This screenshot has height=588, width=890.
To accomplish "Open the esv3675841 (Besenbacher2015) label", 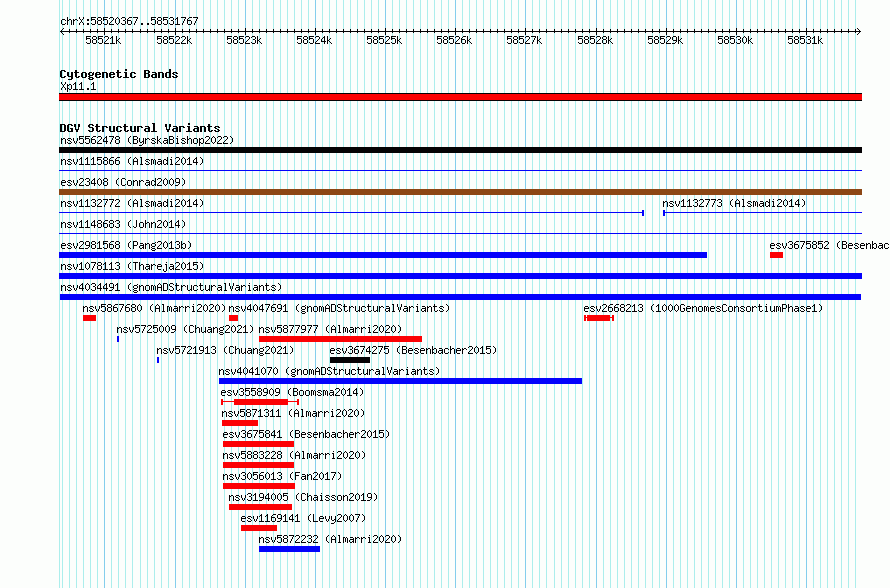I will click(x=307, y=434).
